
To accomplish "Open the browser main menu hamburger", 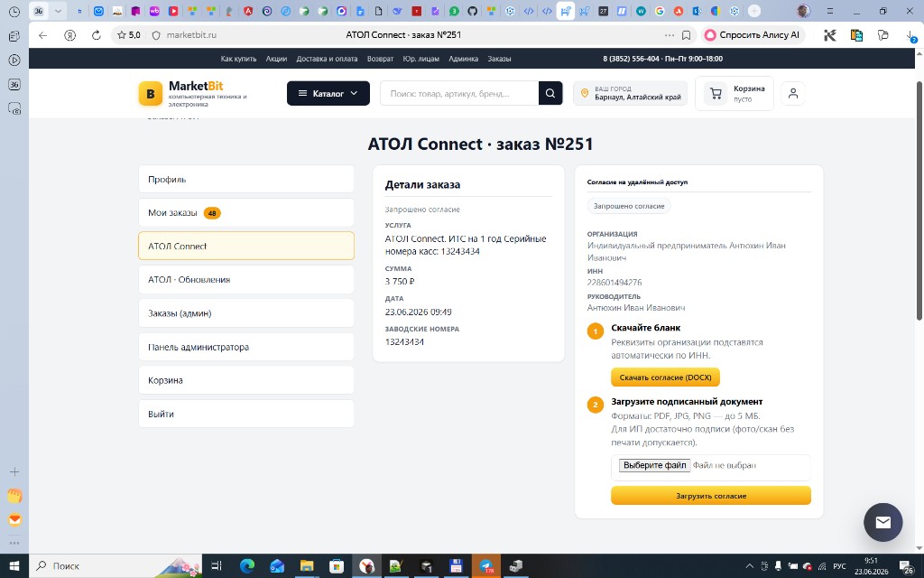I will [830, 11].
